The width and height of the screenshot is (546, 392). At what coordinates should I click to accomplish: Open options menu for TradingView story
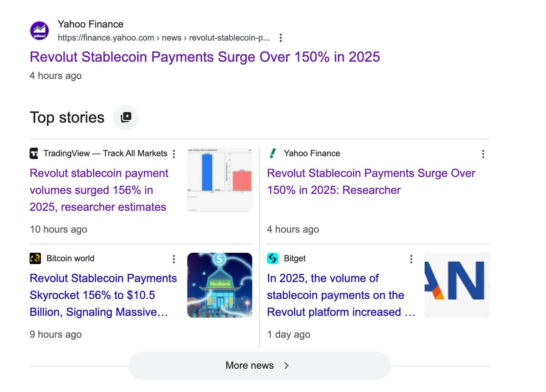(174, 154)
